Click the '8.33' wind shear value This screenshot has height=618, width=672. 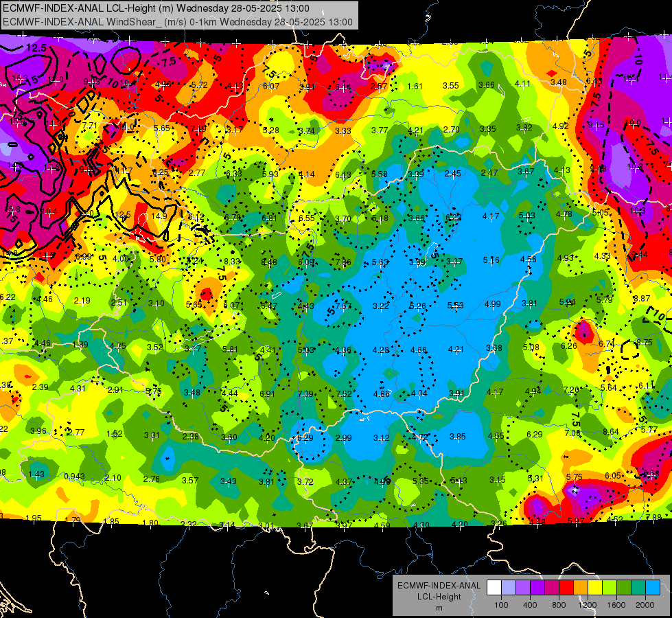tap(232, 261)
